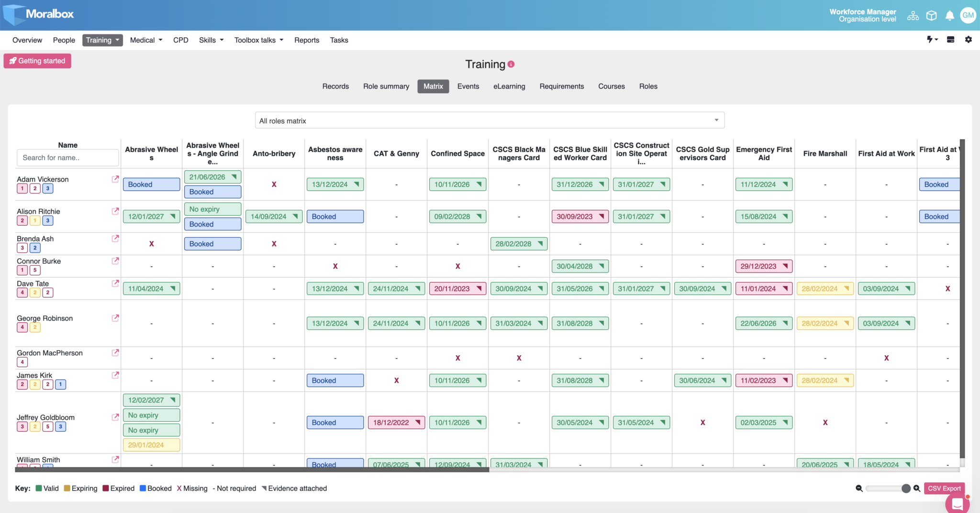Screen dimensions: 980x513
Task: Switch to the Events tab
Action: coord(468,86)
